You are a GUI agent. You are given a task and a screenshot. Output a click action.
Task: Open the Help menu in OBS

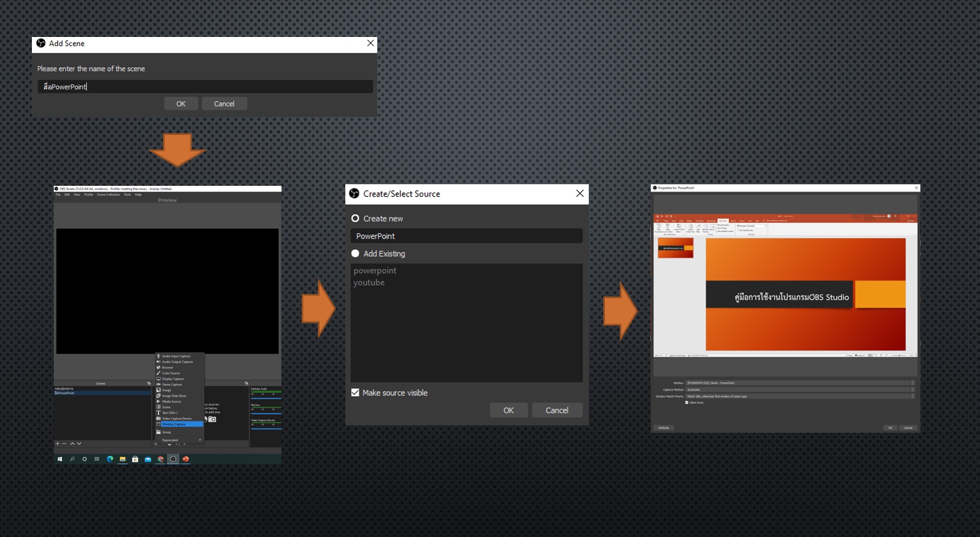[138, 194]
